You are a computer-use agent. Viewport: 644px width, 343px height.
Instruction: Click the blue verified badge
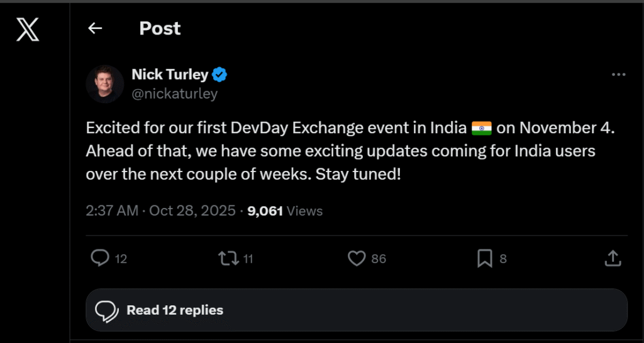point(219,75)
